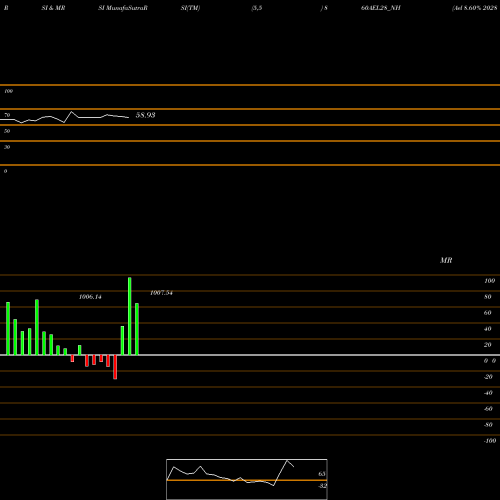The width and height of the screenshot is (500, 500).
Task: Click the MR panel title
Action: (446, 260)
